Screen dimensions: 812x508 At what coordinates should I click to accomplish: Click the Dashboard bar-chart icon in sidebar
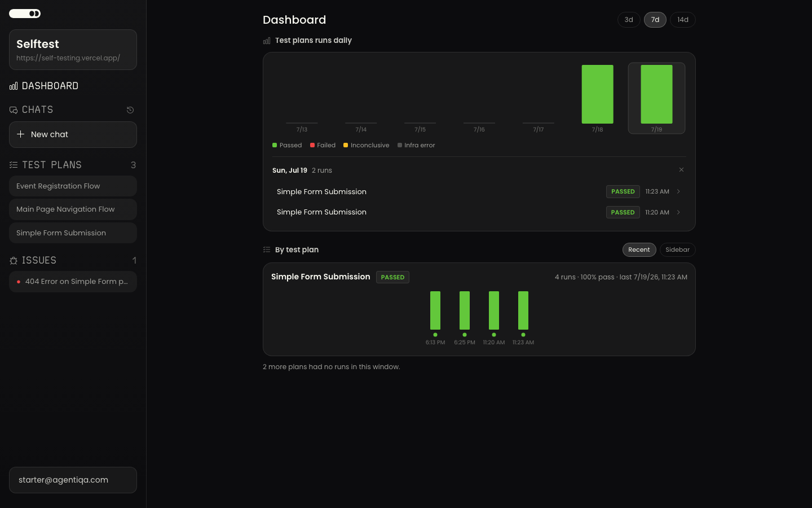[x=14, y=86]
